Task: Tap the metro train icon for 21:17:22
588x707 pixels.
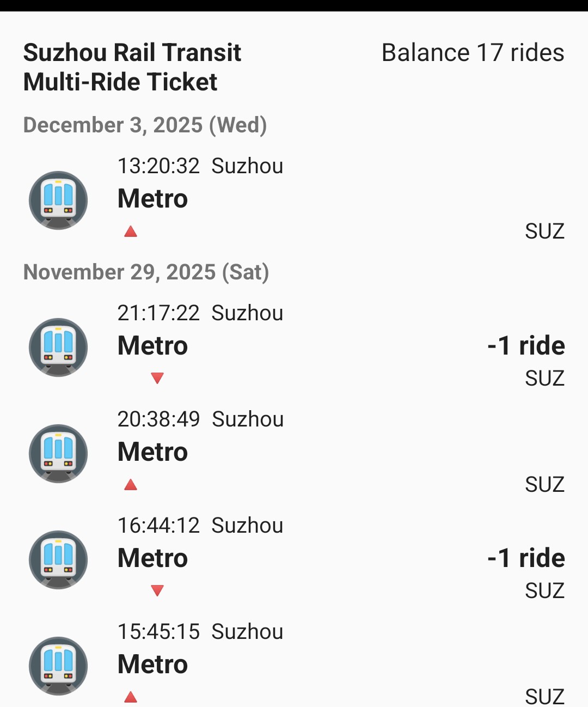Action: tap(58, 347)
